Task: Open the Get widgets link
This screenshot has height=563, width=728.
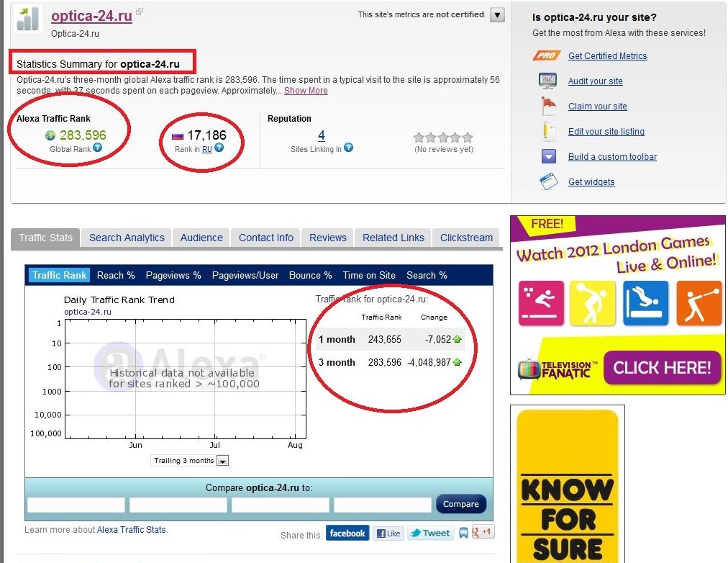Action: pyautogui.click(x=591, y=181)
